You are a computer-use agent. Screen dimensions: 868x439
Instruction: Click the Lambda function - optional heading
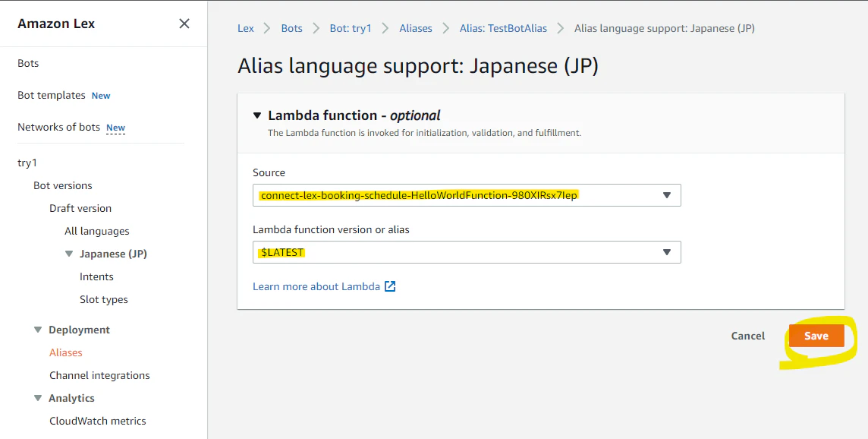tap(354, 115)
